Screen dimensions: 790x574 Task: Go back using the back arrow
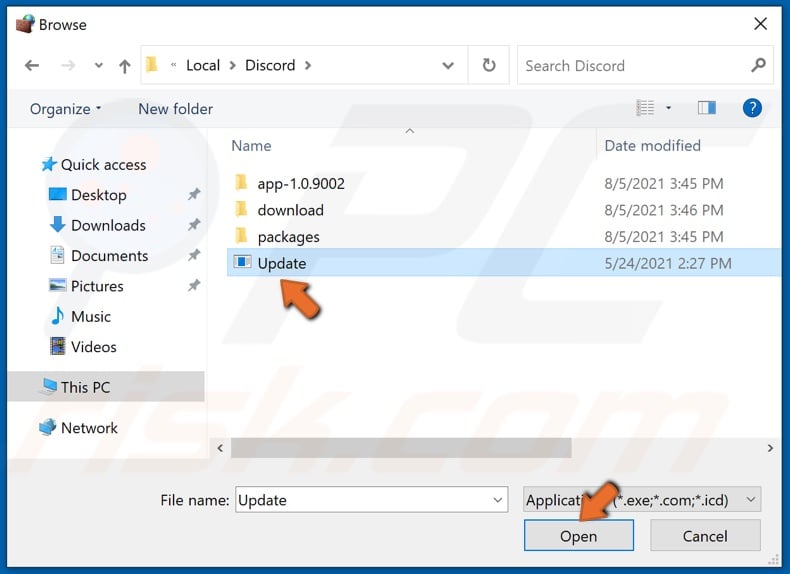(32, 65)
